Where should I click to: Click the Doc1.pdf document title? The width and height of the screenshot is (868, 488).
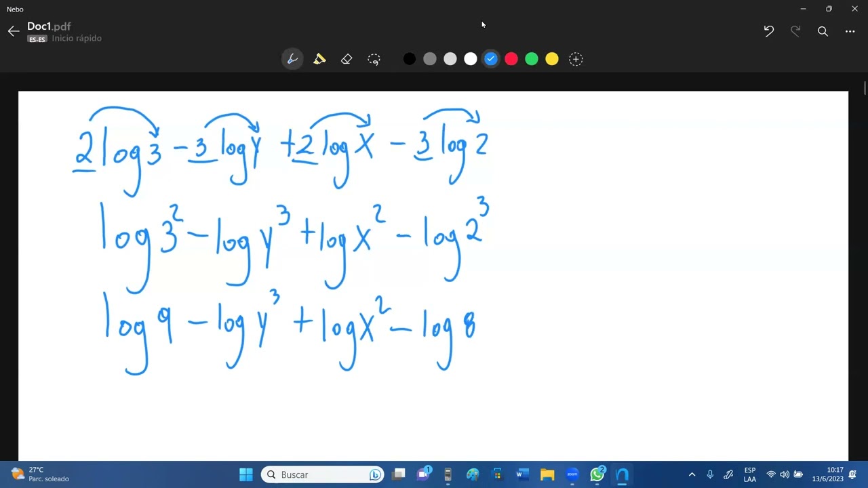point(49,26)
